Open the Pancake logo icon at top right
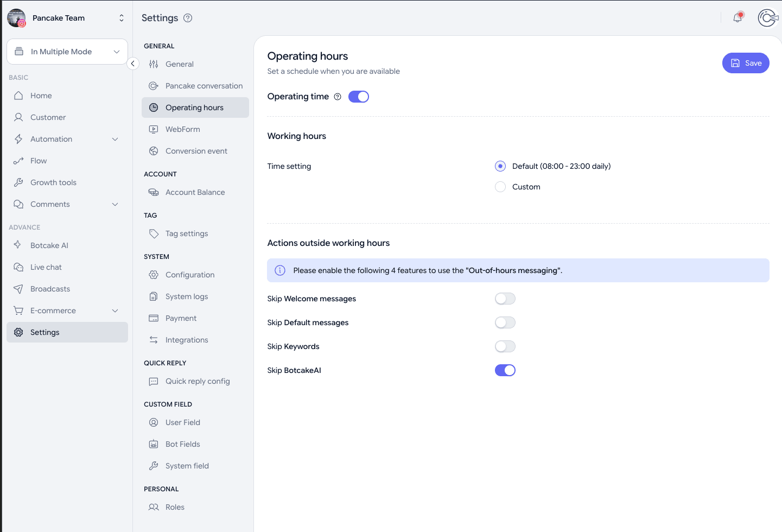782x532 pixels. click(x=768, y=18)
